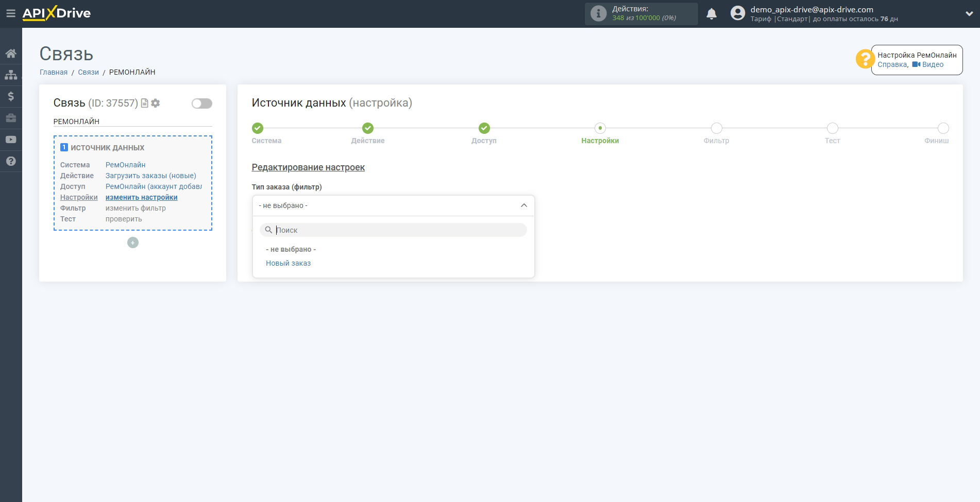Viewport: 980px width, 502px height.
Task: Click the РемОнлайн account access link
Action: [154, 186]
